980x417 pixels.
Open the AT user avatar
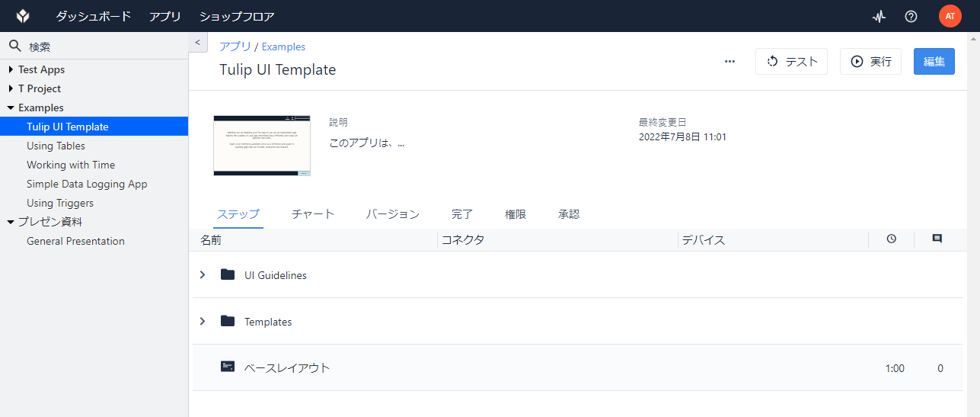[950, 16]
